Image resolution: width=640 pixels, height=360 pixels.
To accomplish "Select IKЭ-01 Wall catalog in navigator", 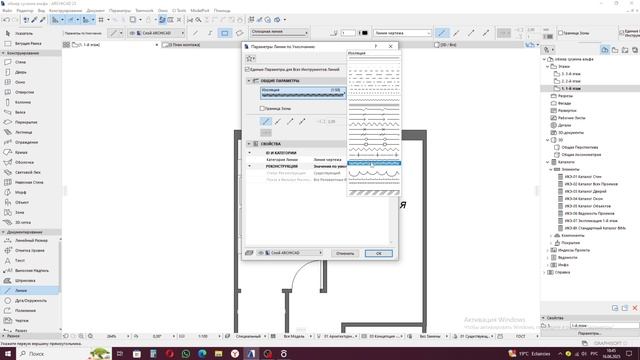I will tap(583, 177).
